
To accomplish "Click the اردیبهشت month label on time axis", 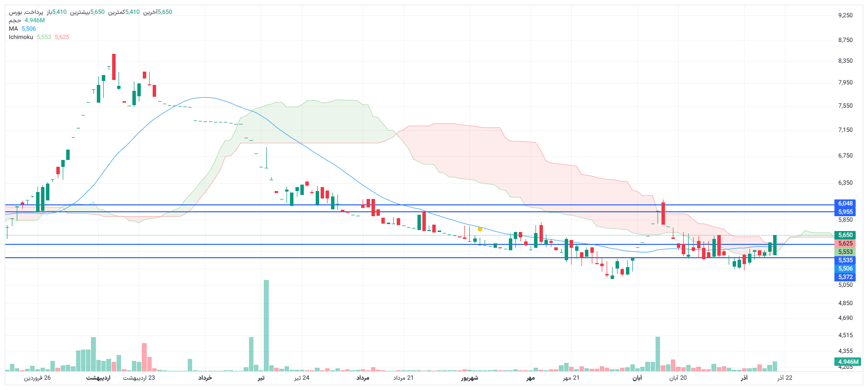I will (98, 378).
